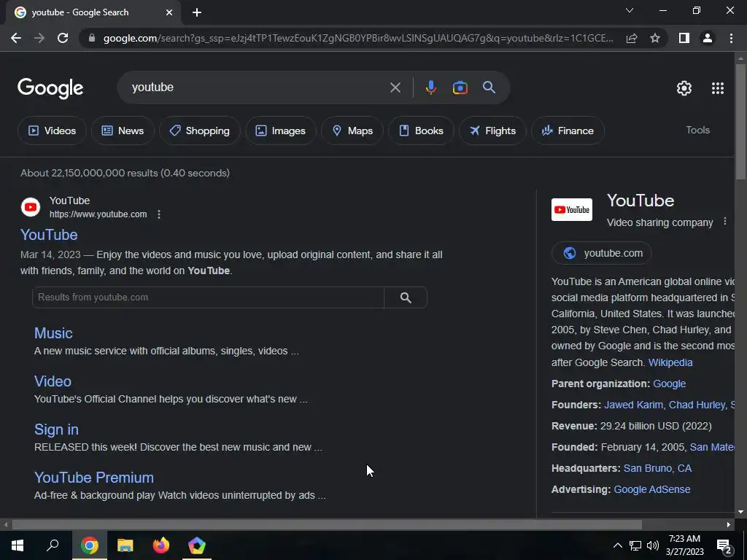Search by image with camera icon
The height and width of the screenshot is (560, 747).
[460, 87]
